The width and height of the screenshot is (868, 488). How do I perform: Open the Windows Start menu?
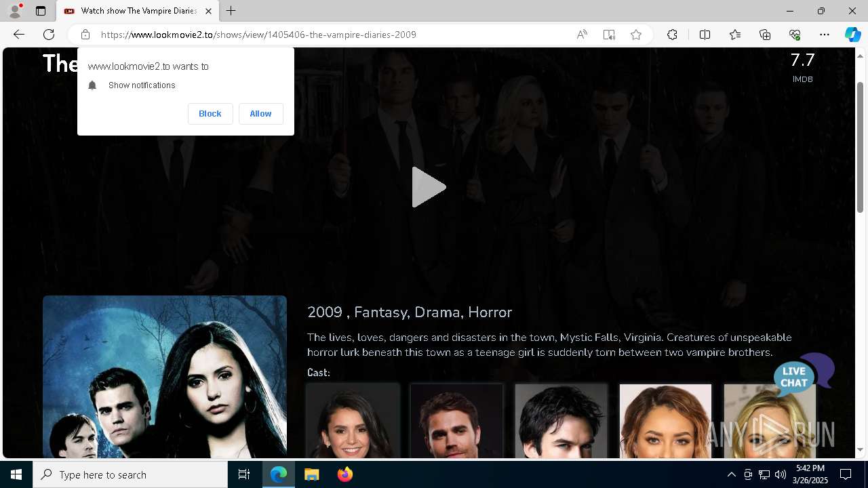(x=16, y=474)
